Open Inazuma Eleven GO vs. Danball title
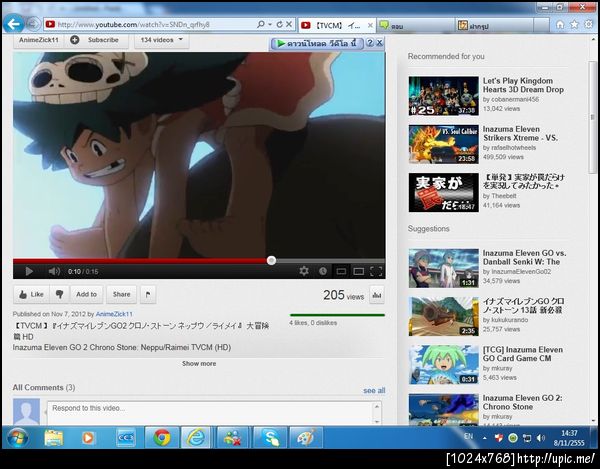Screen dimensions: 600x469 click(x=524, y=257)
